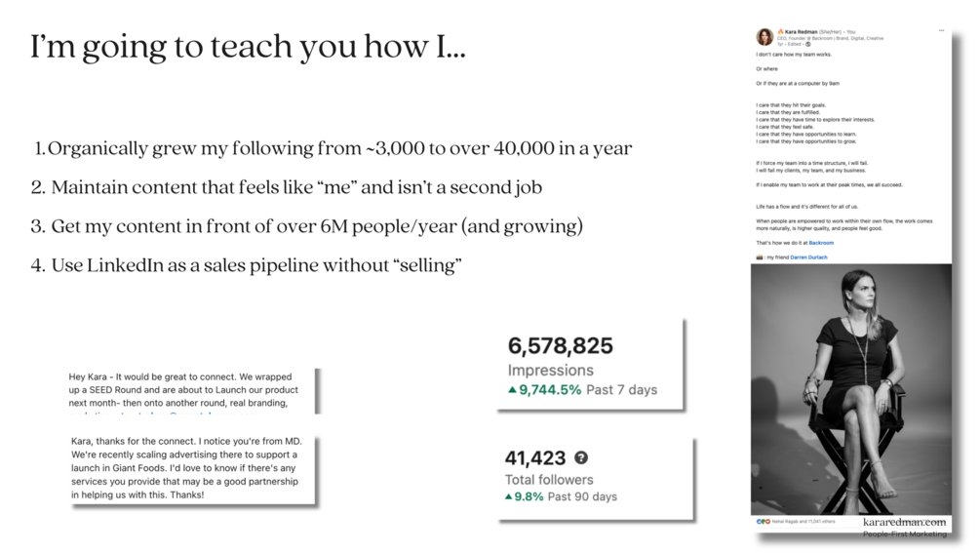The image size is (980, 553).
Task: Open the Darren Durlach profile link
Action: pos(808,257)
